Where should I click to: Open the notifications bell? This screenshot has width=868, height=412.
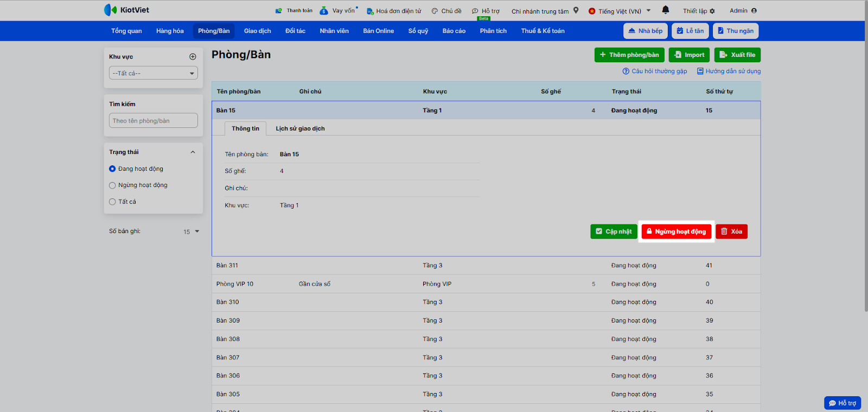click(x=666, y=10)
